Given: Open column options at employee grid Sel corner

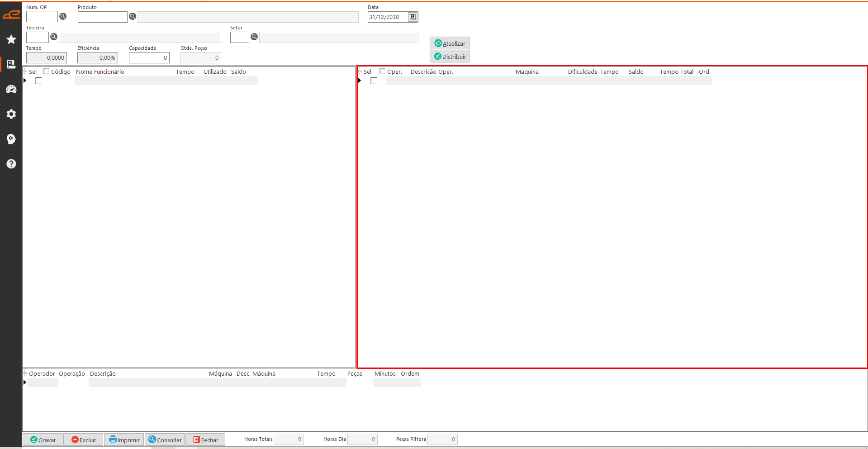Looking at the screenshot, I should [25, 72].
